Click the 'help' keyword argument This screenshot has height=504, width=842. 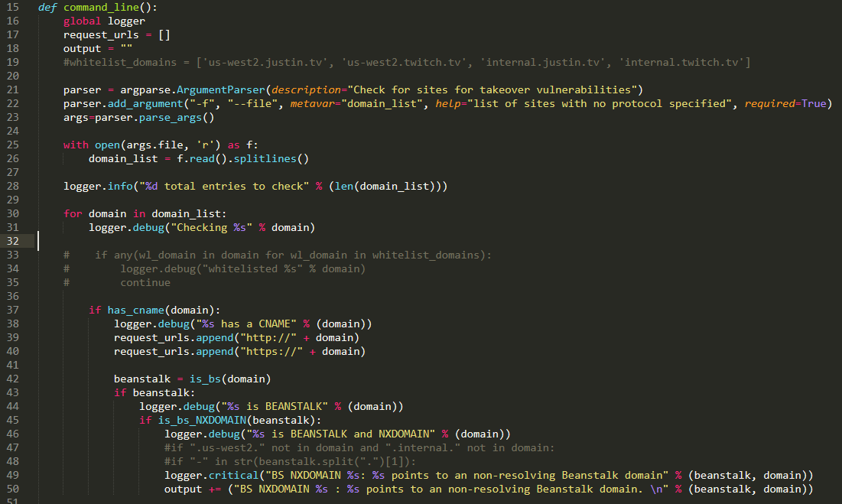(448, 103)
